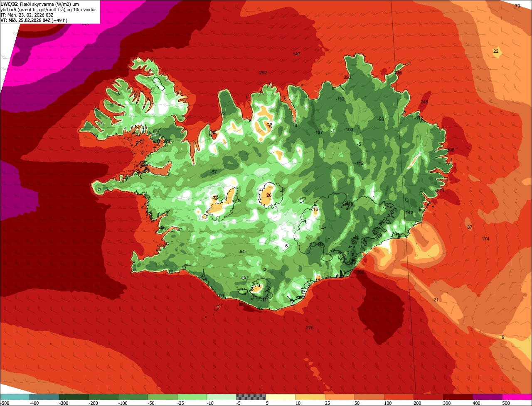Click the pale yellow 5 to 10 legend swatch
The image size is (532, 406).
click(281, 397)
